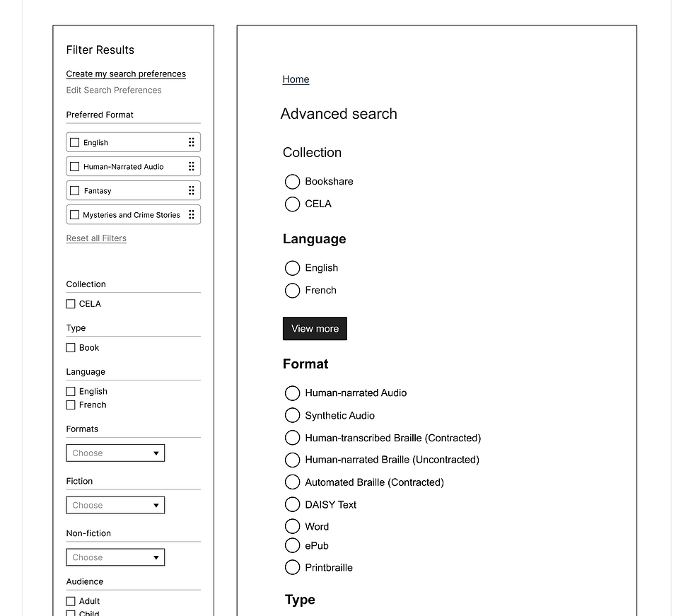Click the drag handle for Mysteries and Crime Stories

[x=191, y=214]
